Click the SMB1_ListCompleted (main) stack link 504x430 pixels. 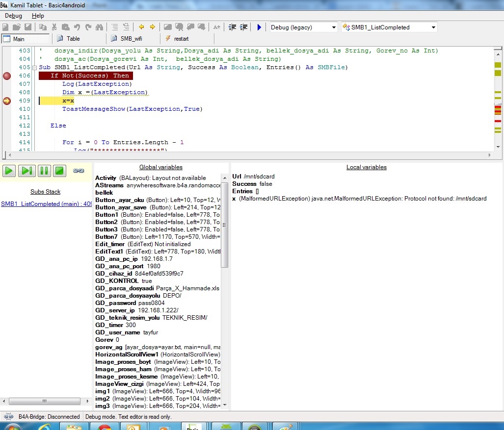(x=46, y=204)
